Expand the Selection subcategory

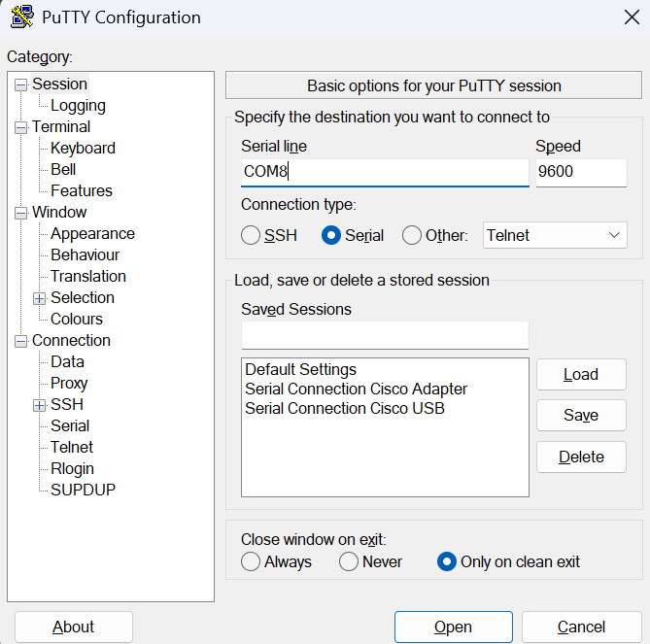40,299
